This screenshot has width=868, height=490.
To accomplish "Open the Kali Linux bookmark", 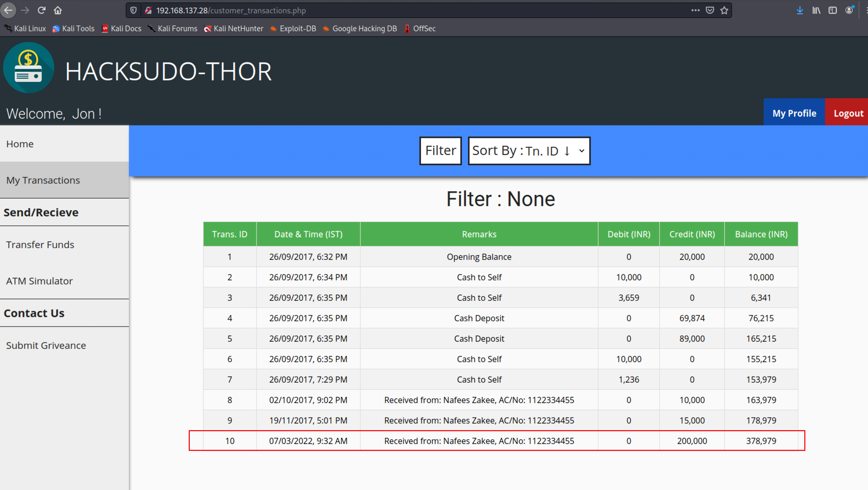I will pos(25,29).
